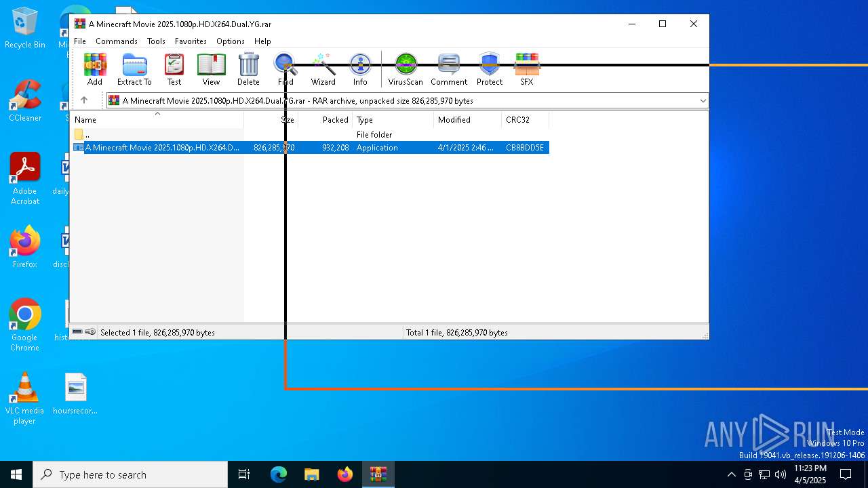Expand the address path dropdown

pyautogui.click(x=703, y=101)
